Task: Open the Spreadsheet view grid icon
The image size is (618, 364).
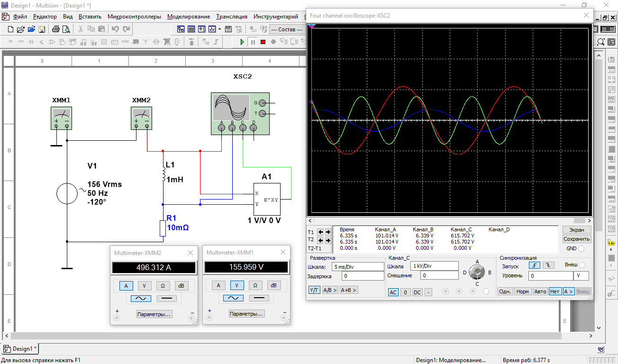Action: point(191,29)
